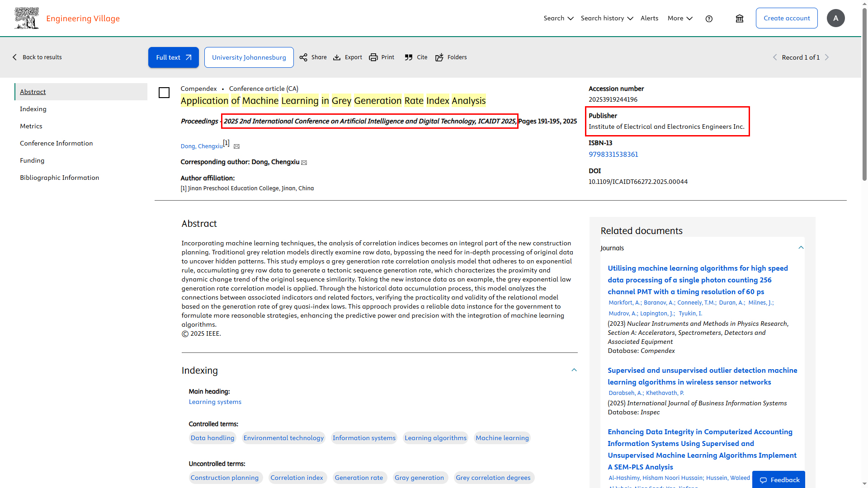The height and width of the screenshot is (488, 868).
Task: Click the Full text button
Action: click(x=174, y=57)
